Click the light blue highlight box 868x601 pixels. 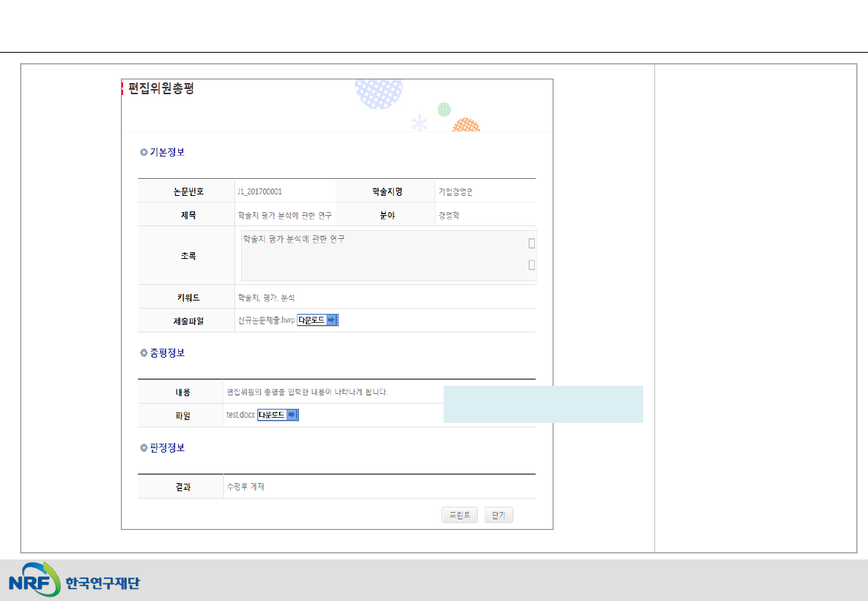coord(543,404)
